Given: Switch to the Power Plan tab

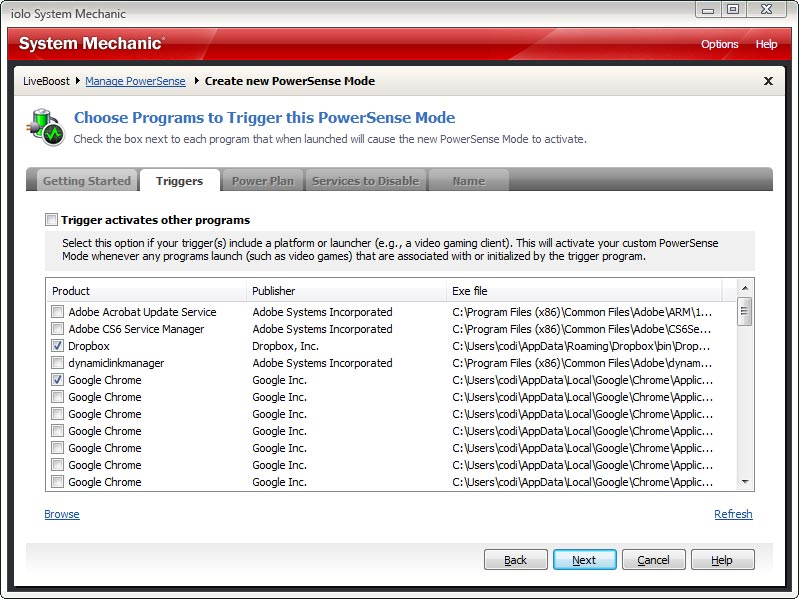Looking at the screenshot, I should (262, 181).
